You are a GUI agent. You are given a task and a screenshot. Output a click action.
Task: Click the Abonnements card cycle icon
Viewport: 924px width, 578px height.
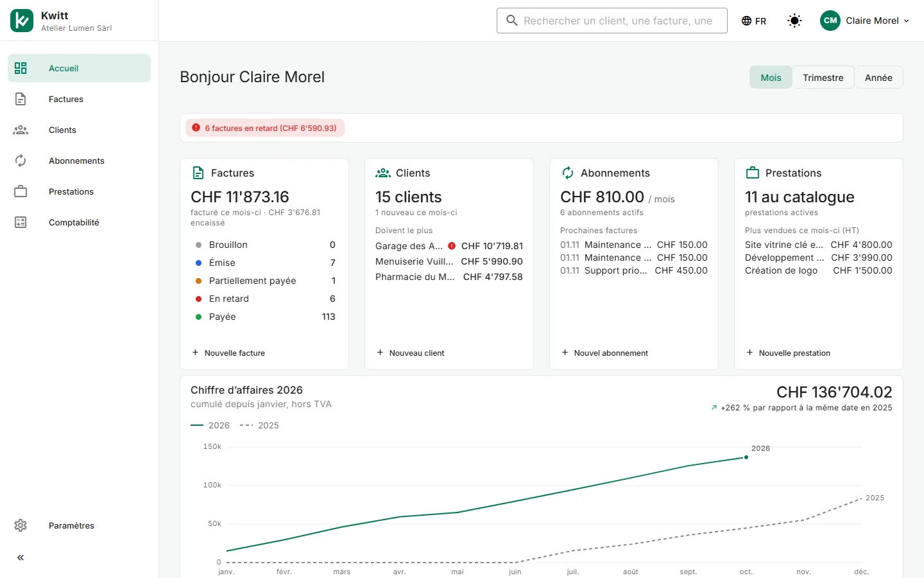[x=568, y=173]
